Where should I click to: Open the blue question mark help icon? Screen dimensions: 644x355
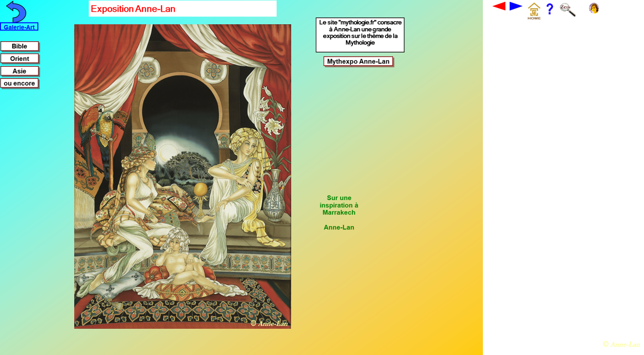(x=549, y=9)
